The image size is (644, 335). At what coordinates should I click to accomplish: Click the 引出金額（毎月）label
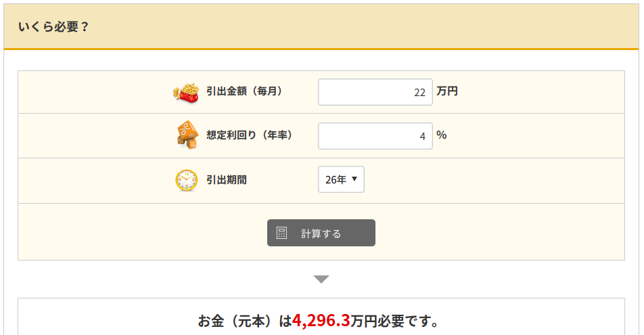click(244, 91)
